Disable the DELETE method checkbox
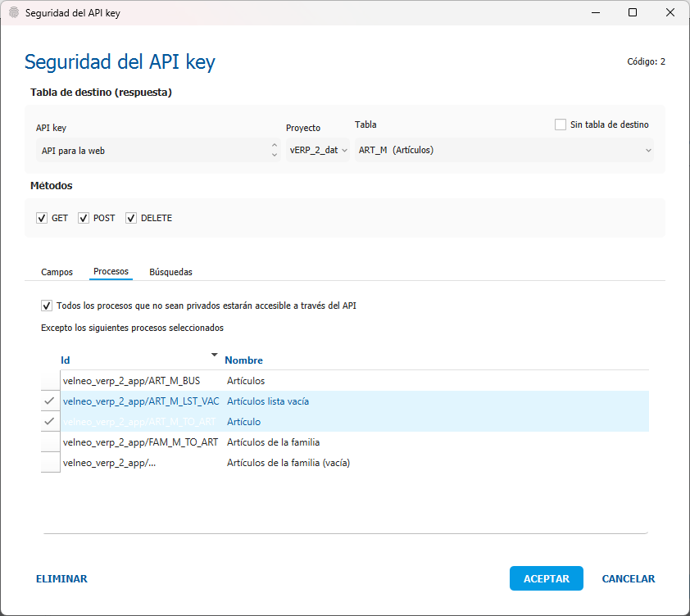This screenshot has width=690, height=616. (131, 219)
